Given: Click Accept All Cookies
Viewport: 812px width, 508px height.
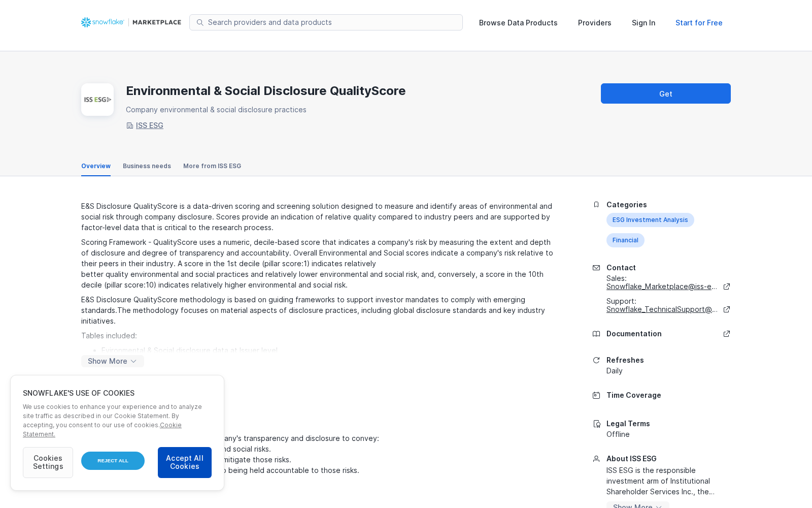Looking at the screenshot, I should [x=185, y=462].
